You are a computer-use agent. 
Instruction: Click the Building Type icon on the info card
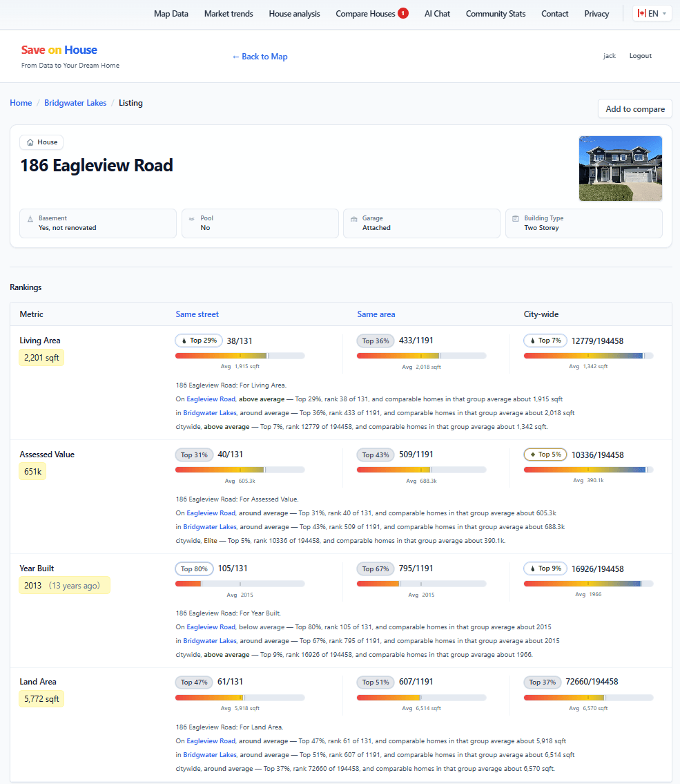[x=516, y=218]
